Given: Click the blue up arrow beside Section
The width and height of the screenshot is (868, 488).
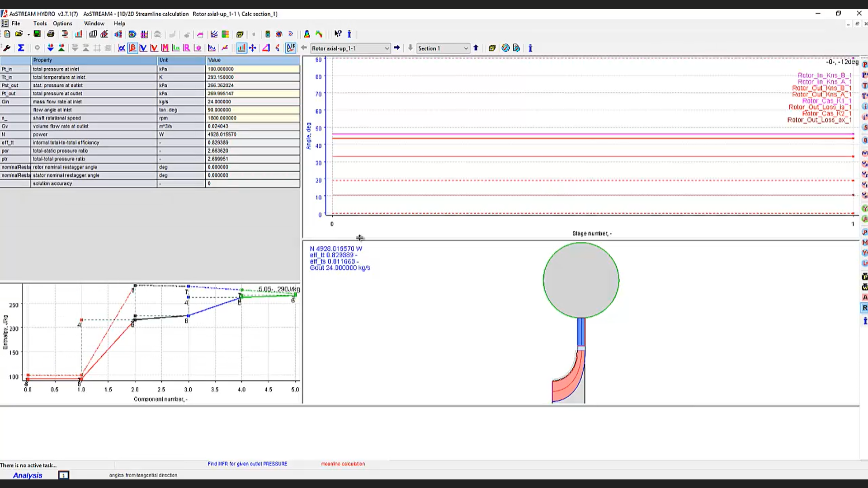Looking at the screenshot, I should pos(476,48).
